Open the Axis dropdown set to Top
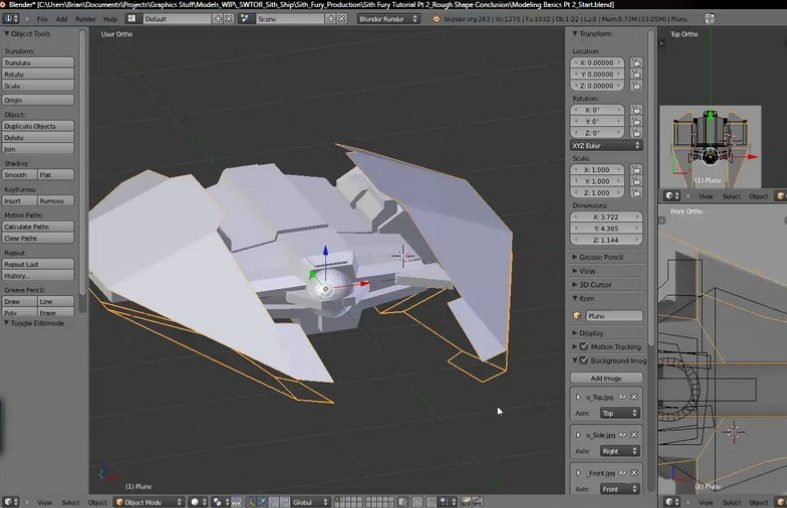The image size is (787, 508). click(619, 413)
